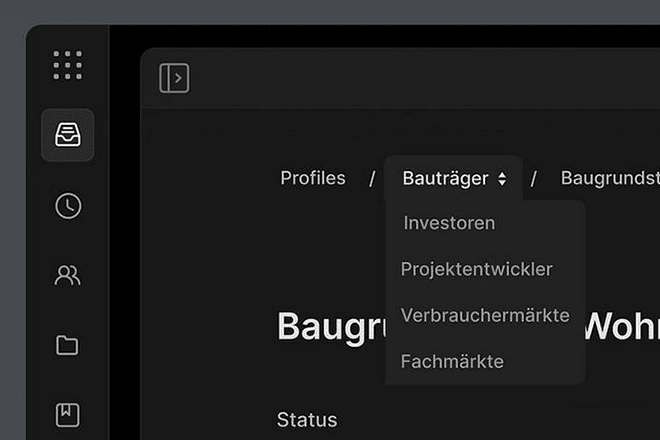Click the Status field label
The image size is (660, 440).
click(x=307, y=419)
